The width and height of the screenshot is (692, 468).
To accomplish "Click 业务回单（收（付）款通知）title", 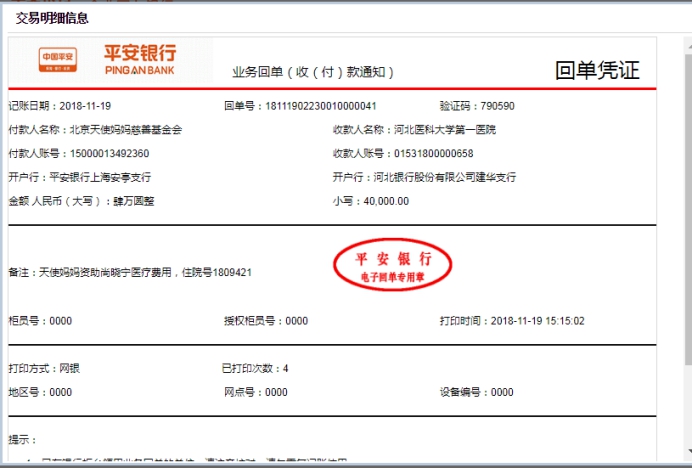I will [313, 72].
